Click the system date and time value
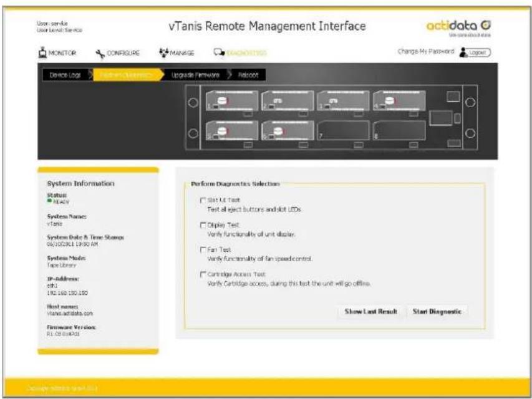The width and height of the screenshot is (532, 399). point(72,244)
